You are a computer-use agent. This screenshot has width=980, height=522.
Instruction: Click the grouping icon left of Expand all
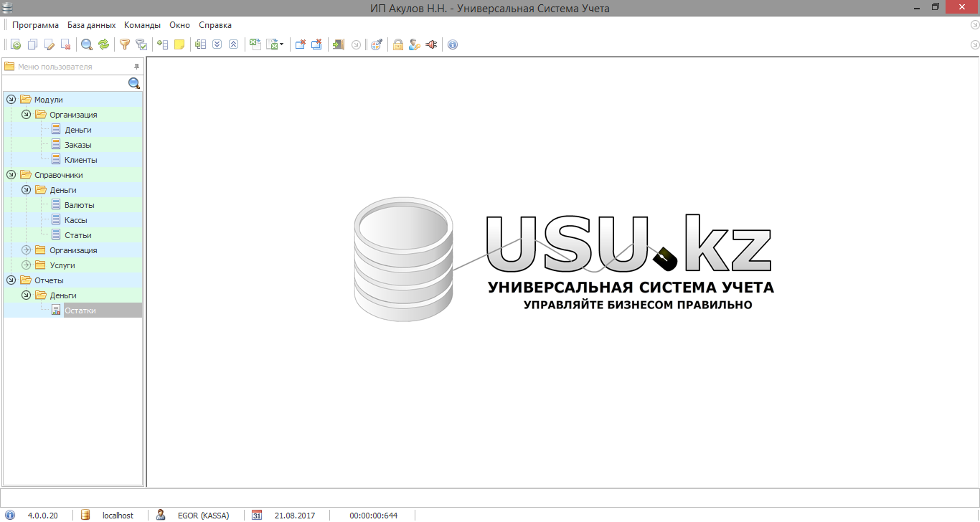click(x=200, y=44)
